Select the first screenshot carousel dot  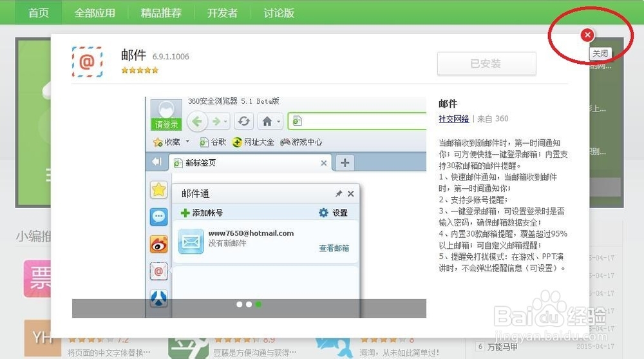(240, 304)
